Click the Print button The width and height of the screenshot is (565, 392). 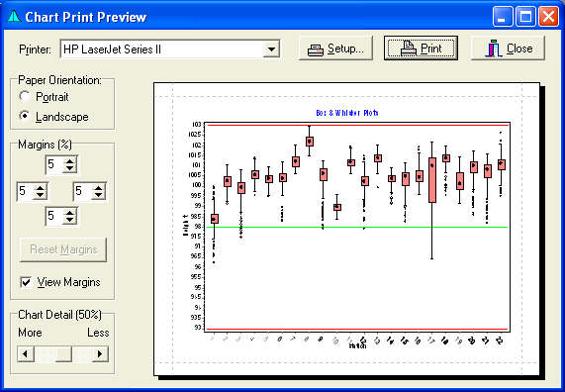(x=421, y=48)
